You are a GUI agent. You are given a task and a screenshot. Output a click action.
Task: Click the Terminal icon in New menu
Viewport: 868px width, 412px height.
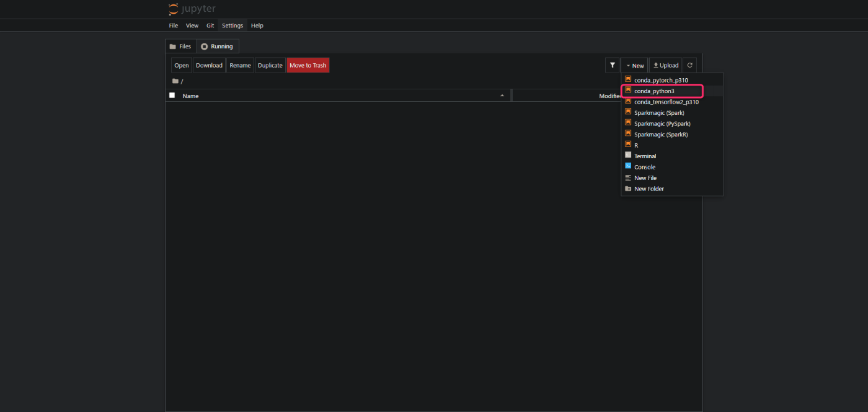(x=628, y=156)
